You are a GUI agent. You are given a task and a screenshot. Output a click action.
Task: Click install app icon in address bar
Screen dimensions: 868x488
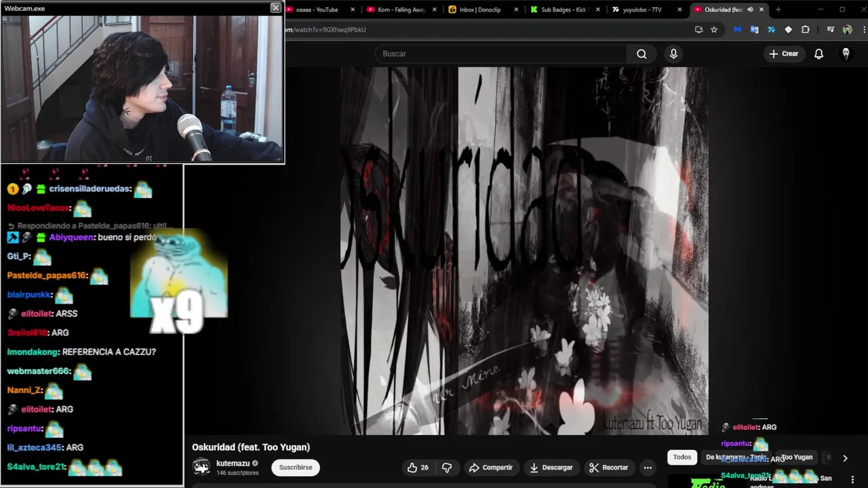pyautogui.click(x=699, y=30)
